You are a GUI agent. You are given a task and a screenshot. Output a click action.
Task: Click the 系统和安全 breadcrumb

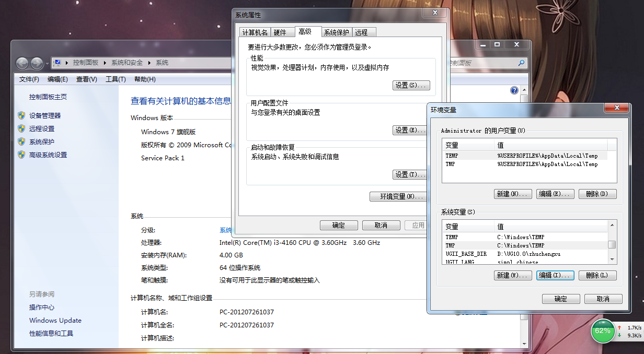[126, 63]
